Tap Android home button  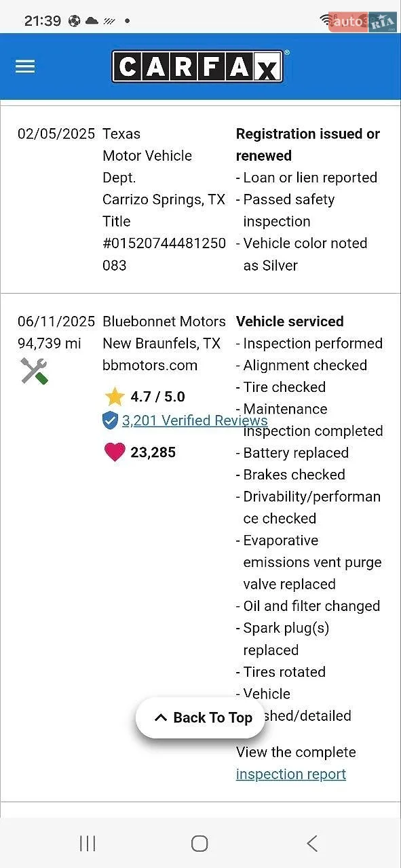199,843
